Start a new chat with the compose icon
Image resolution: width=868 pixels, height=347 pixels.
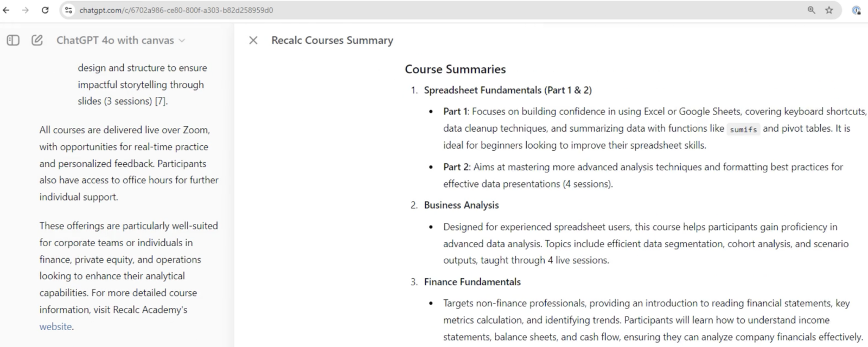coord(37,40)
